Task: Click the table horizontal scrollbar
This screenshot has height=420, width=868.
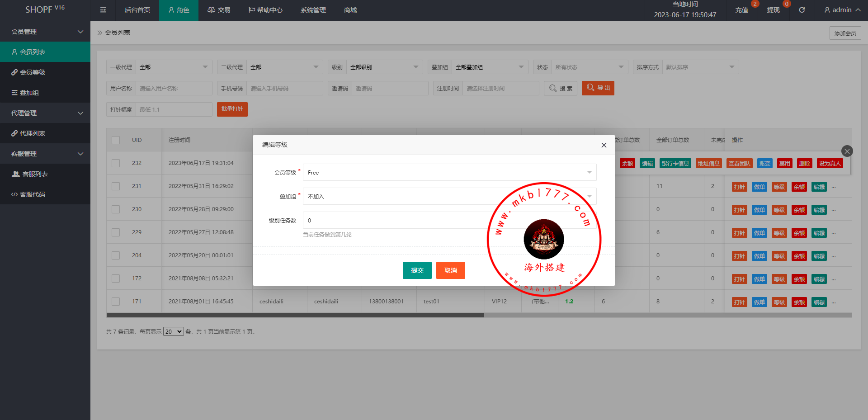Action: (295, 315)
